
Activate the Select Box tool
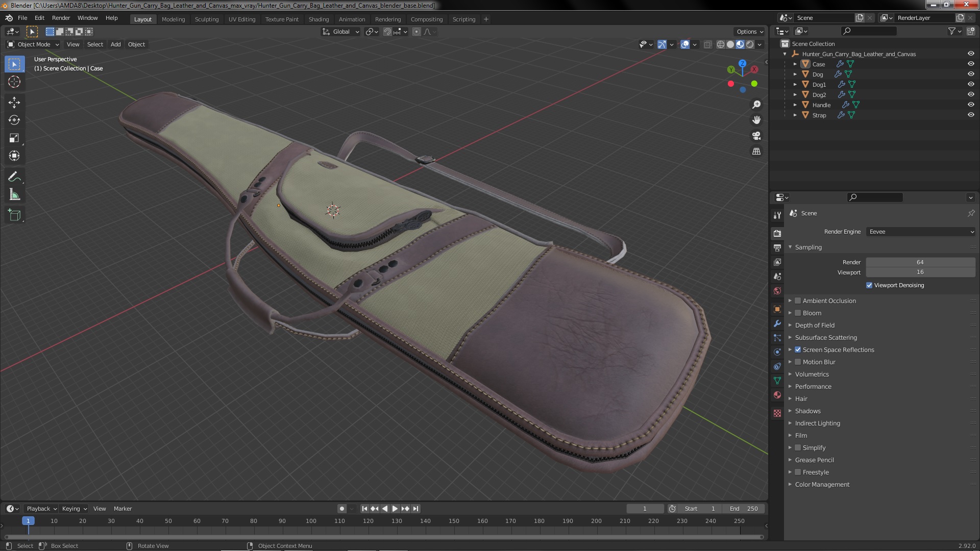(x=14, y=64)
